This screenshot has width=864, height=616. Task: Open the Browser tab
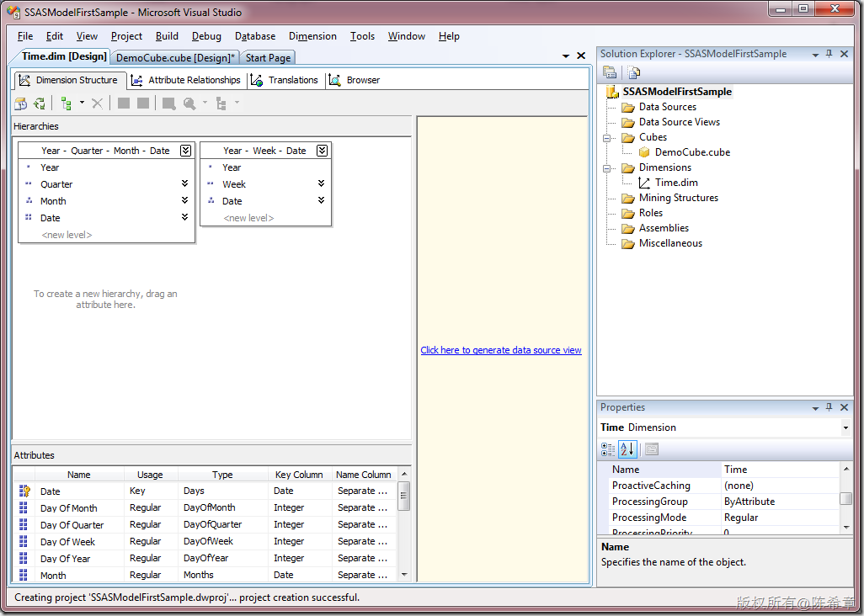tap(355, 80)
